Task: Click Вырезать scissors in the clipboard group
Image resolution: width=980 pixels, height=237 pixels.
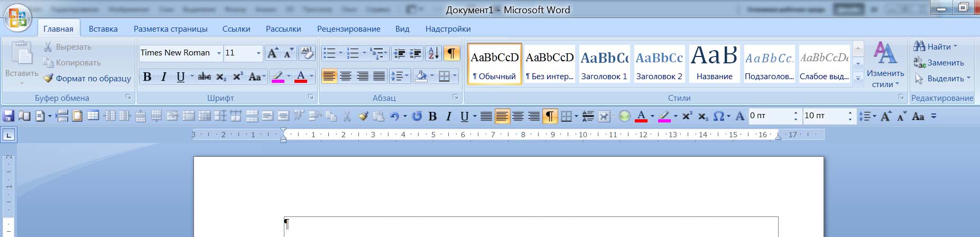Action: (67, 47)
